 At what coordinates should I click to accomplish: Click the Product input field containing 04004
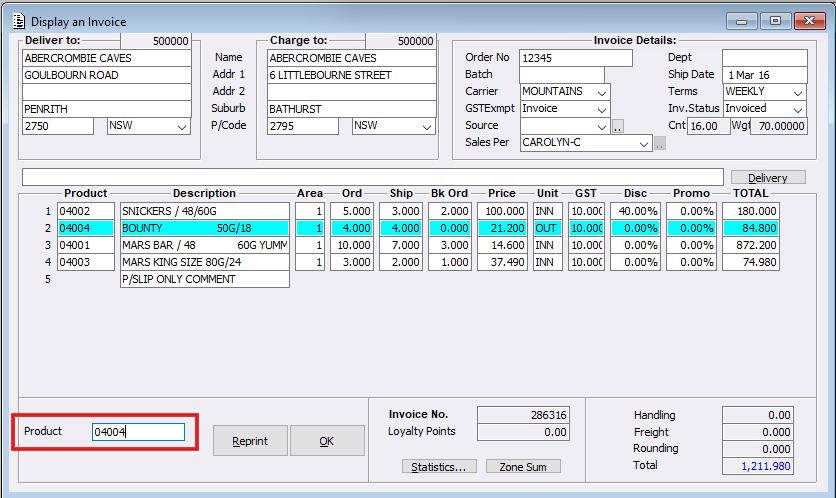139,432
